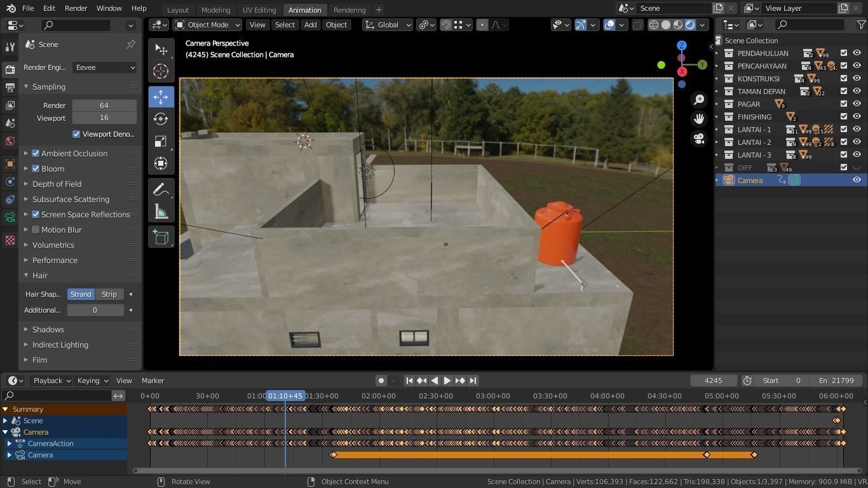Jump to the timeline end frame

[473, 381]
